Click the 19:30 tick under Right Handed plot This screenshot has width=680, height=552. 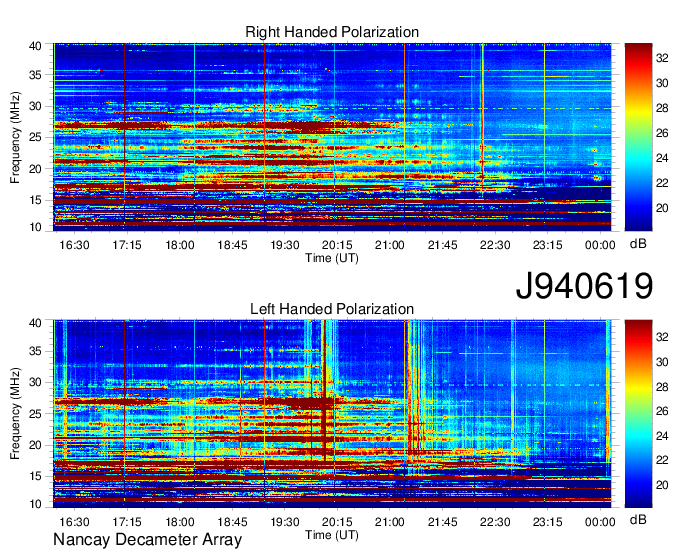click(x=284, y=245)
